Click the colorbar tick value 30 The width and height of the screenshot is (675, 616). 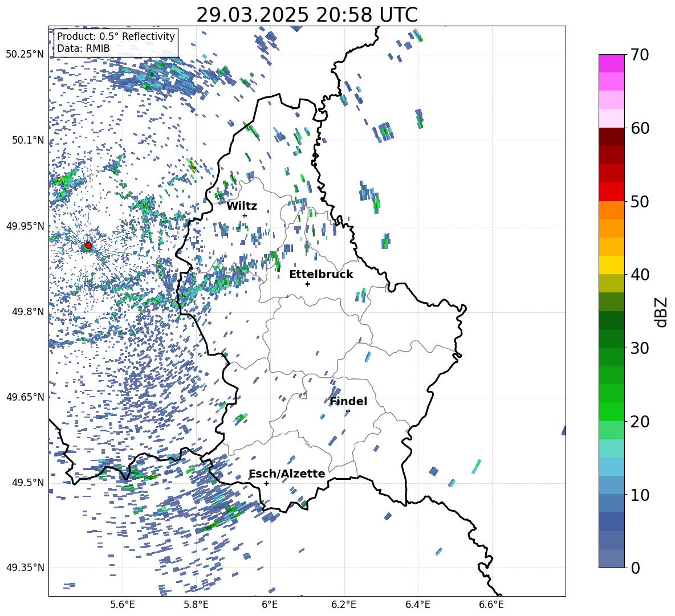pyautogui.click(x=640, y=348)
